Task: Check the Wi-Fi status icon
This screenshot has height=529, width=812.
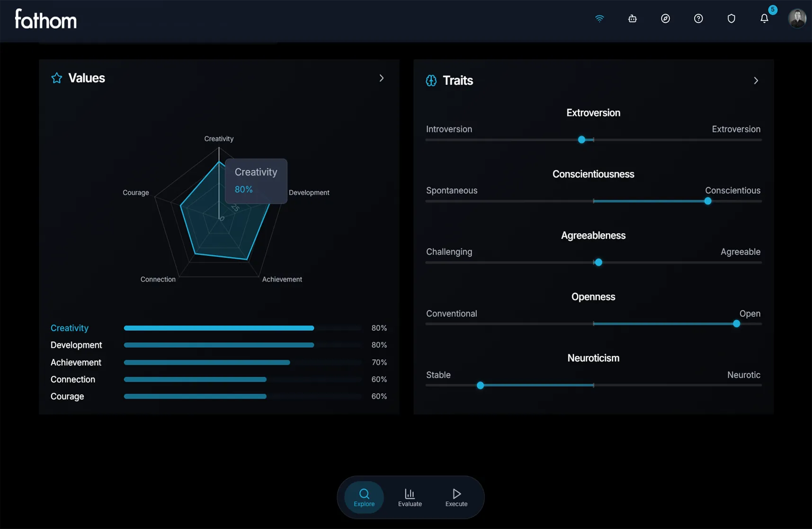Action: pyautogui.click(x=599, y=18)
